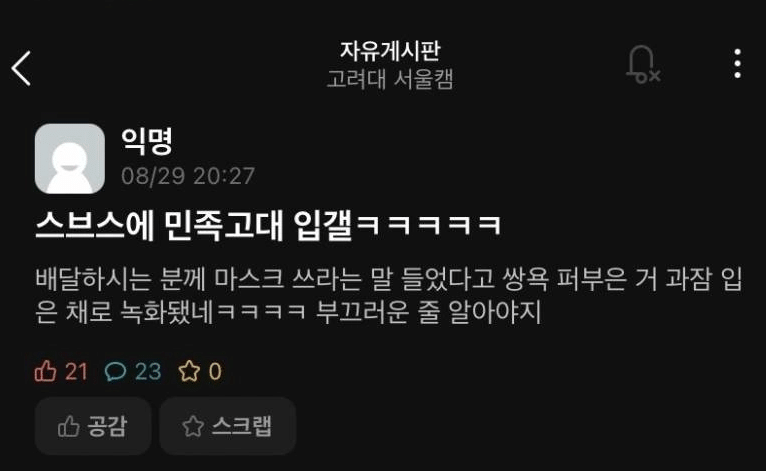Click the red thumbs-up count icon
766x471 pixels.
point(45,371)
